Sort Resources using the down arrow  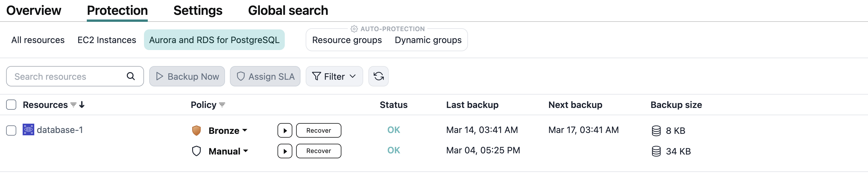pyautogui.click(x=82, y=105)
